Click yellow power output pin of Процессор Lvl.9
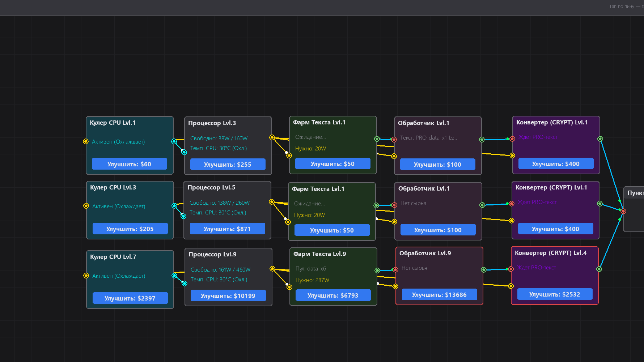 click(x=272, y=269)
